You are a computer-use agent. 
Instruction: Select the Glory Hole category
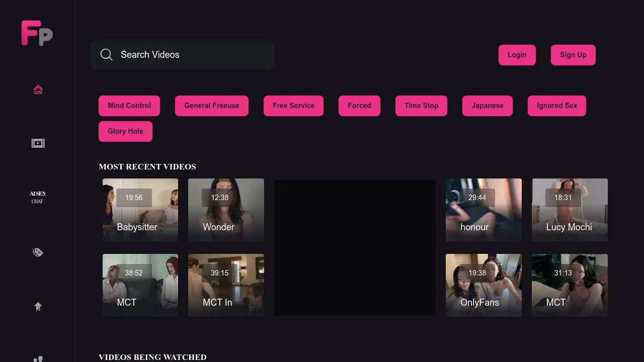tap(125, 131)
